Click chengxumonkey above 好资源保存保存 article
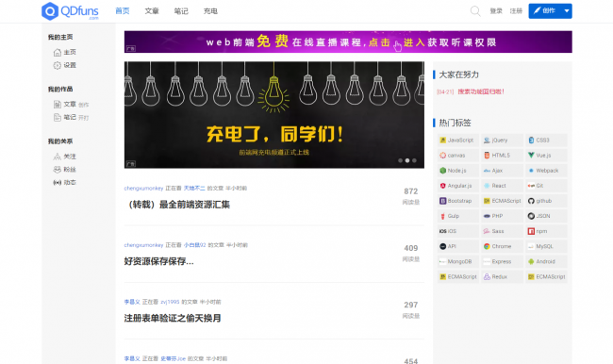 pos(143,245)
